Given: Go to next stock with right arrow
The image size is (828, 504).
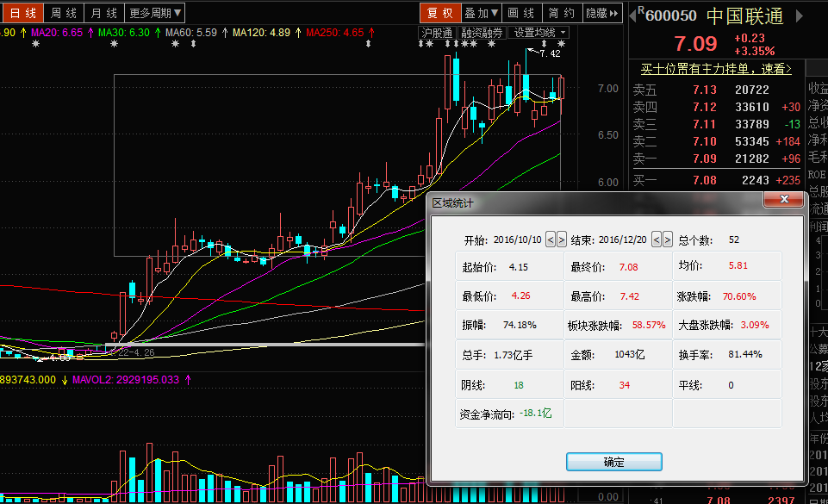Looking at the screenshot, I should pos(800,16).
